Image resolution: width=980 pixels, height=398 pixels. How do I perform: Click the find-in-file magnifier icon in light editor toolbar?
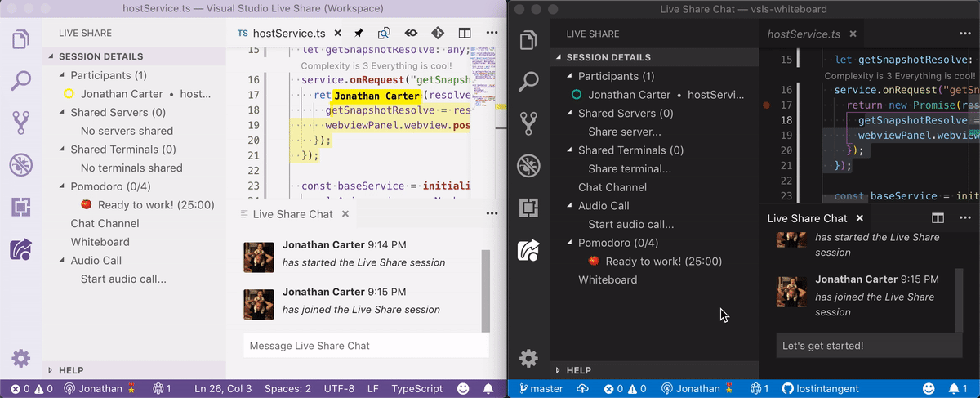click(x=384, y=34)
